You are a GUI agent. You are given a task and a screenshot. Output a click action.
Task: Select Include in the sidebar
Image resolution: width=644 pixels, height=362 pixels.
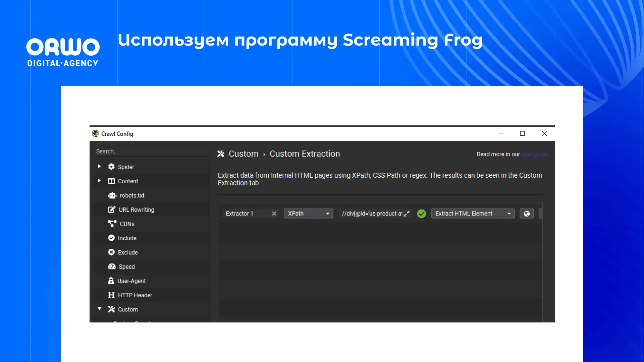click(127, 238)
